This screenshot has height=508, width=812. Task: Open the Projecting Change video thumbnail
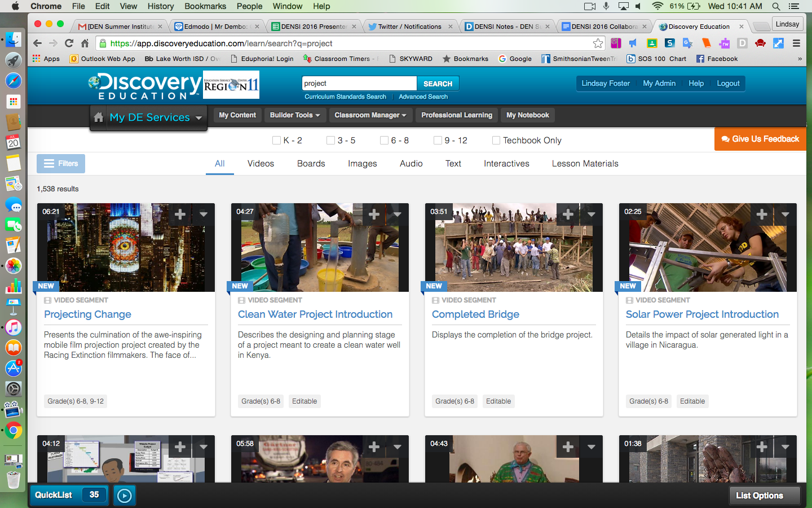[x=126, y=248]
